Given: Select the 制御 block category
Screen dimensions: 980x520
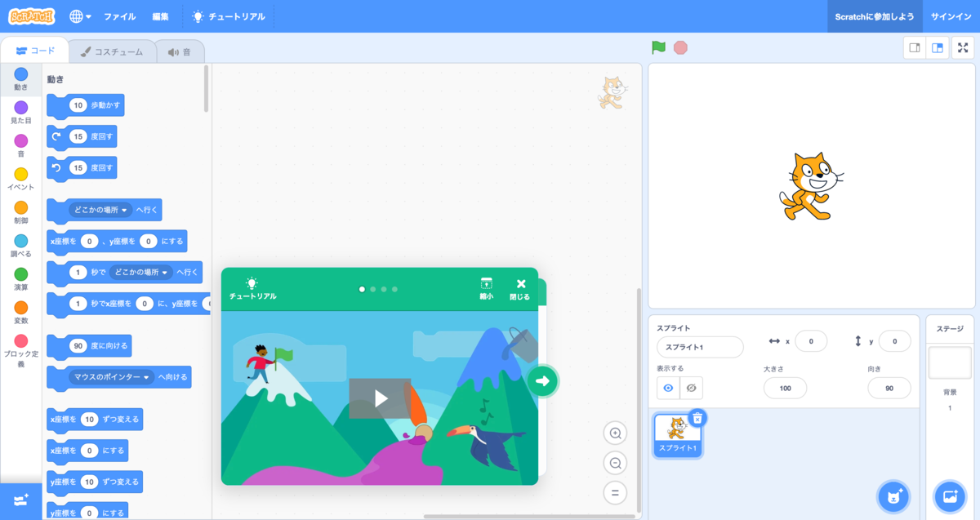Looking at the screenshot, I should pyautogui.click(x=20, y=213).
